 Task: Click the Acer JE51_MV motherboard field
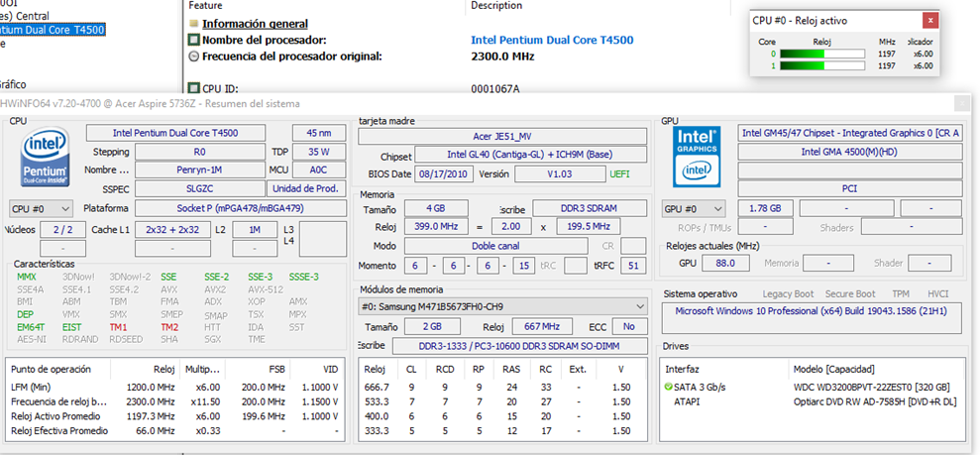[502, 136]
